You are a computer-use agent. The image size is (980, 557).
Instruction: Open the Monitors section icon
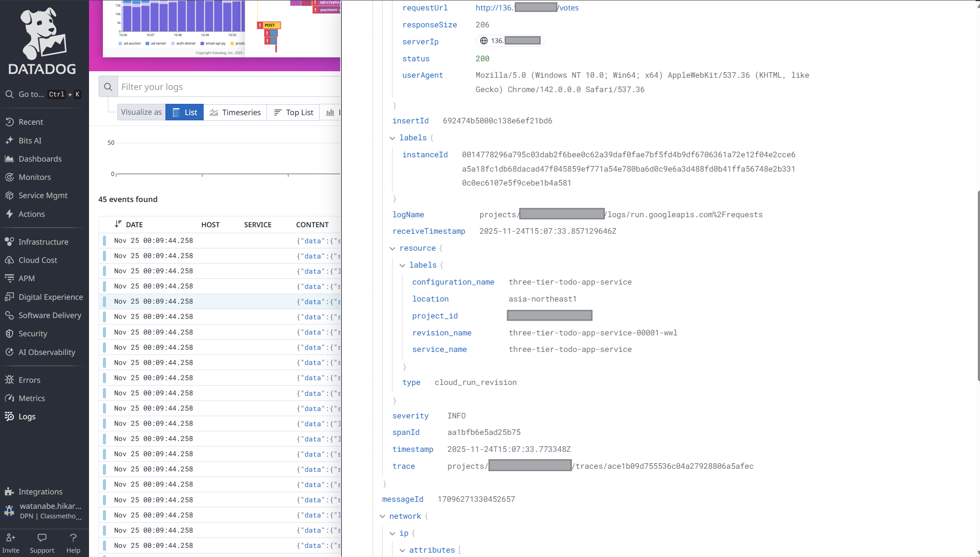point(10,177)
